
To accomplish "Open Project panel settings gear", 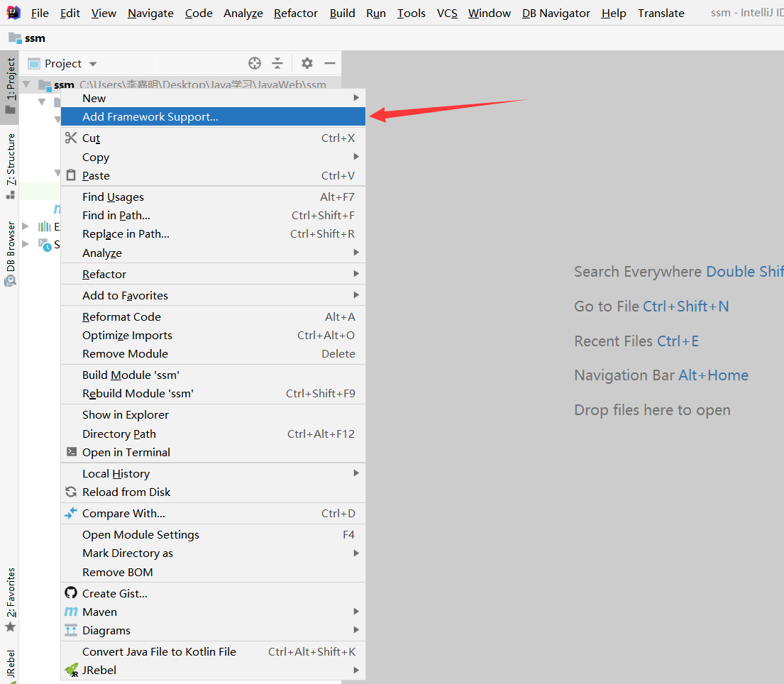I will (307, 63).
